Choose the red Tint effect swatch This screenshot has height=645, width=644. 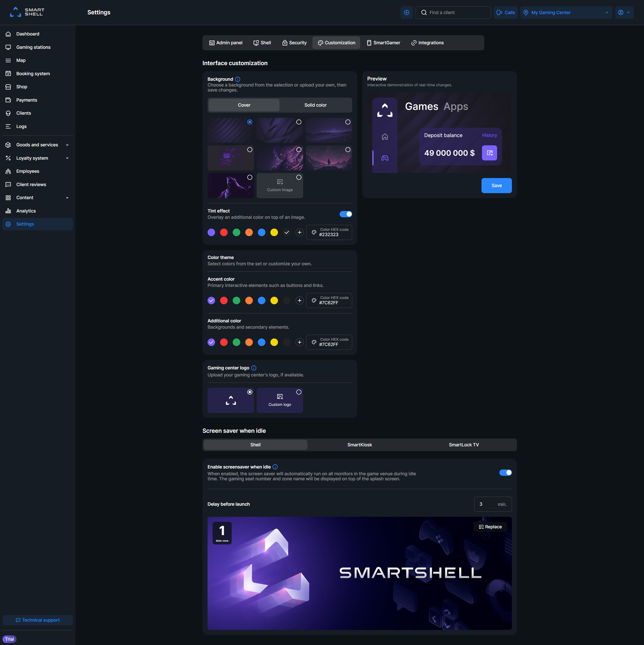pos(224,232)
